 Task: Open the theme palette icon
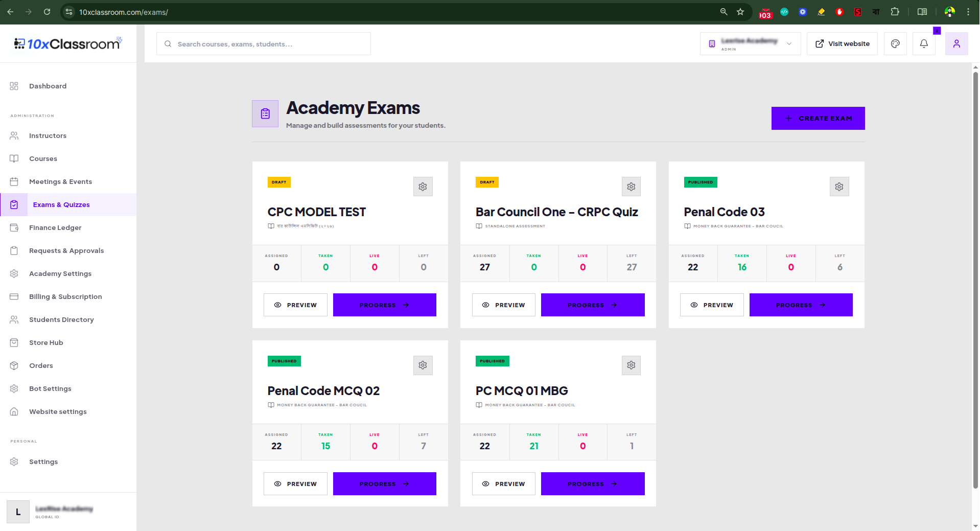coord(895,44)
